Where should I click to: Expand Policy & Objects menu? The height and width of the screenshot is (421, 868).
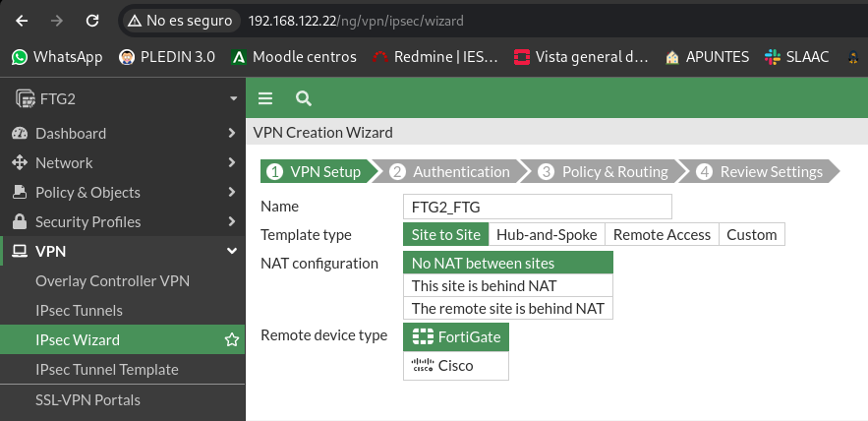click(122, 192)
